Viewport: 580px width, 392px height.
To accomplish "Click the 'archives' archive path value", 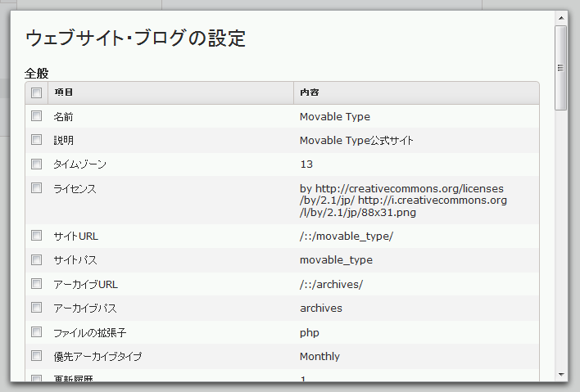I will pyautogui.click(x=321, y=309).
